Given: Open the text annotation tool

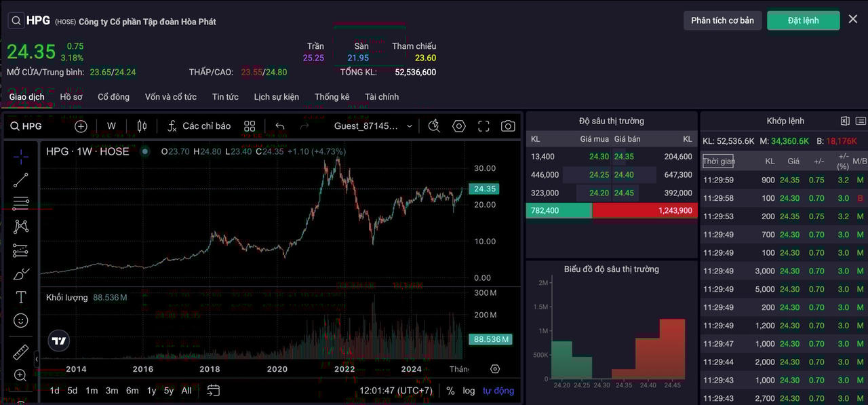Looking at the screenshot, I should [x=21, y=297].
